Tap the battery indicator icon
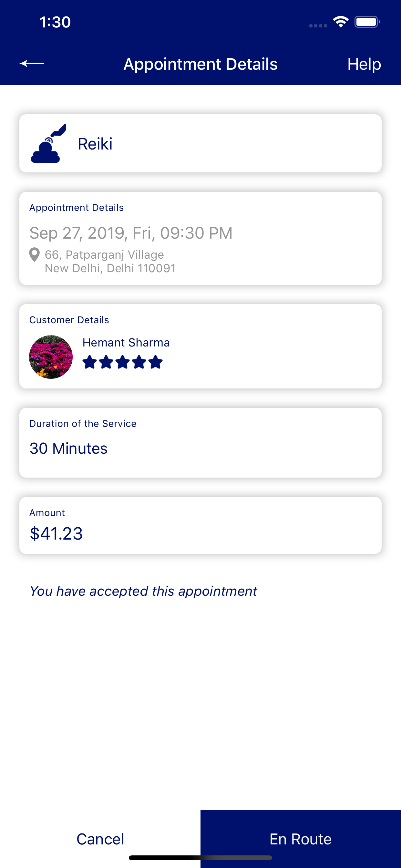Viewport: 401px width, 868px height. 367,22
